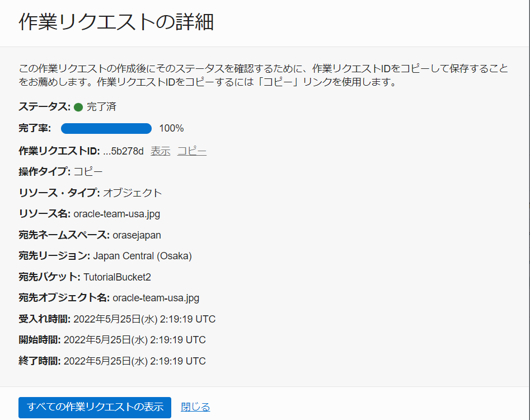
Task: Click the リソース・タイプ value オブジェクト
Action: 132,193
